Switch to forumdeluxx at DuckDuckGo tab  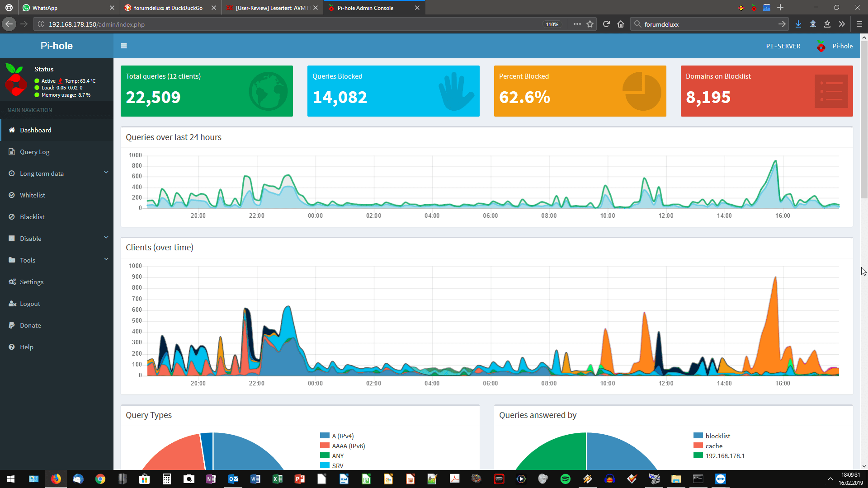171,8
